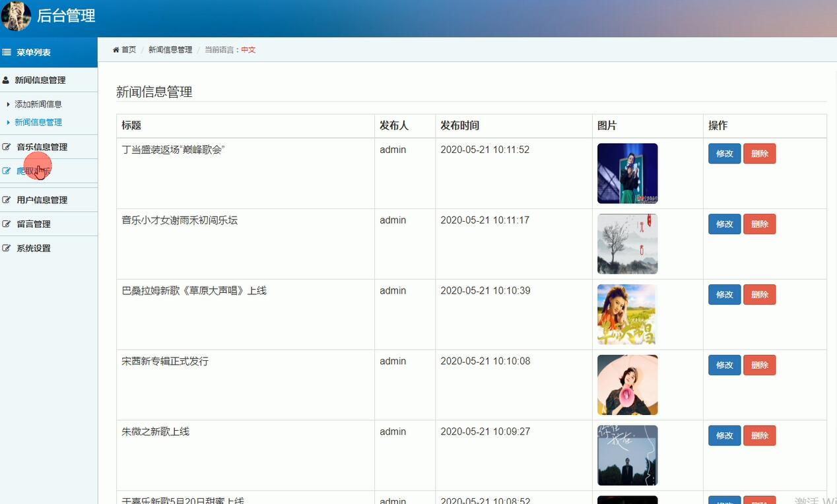837x504 pixels.
Task: Open 添加新闻信息 in the sidebar submenu
Action: 38,104
